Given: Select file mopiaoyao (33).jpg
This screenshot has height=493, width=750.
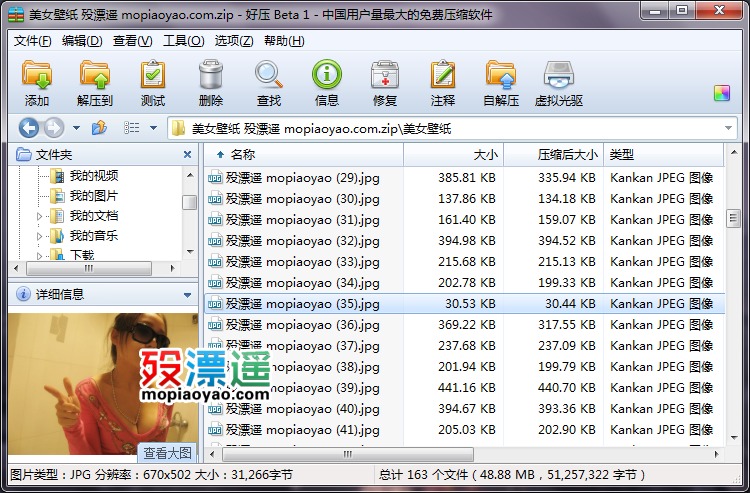Looking at the screenshot, I should 302,262.
